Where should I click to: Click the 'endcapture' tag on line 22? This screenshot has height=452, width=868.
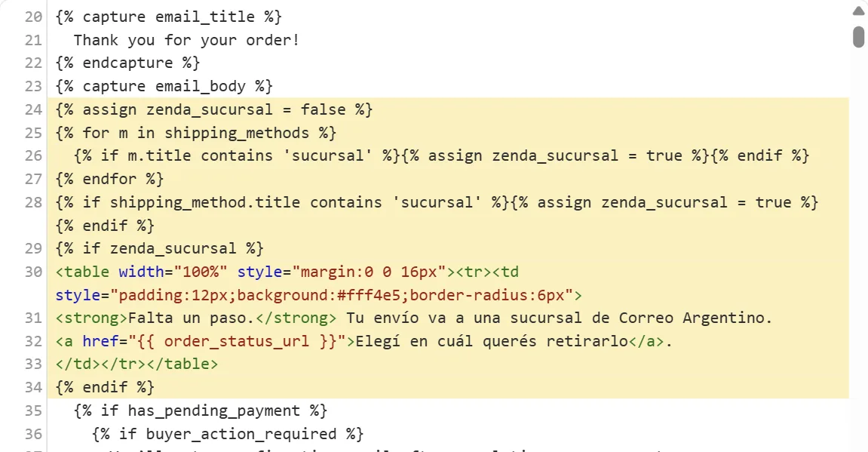127,63
